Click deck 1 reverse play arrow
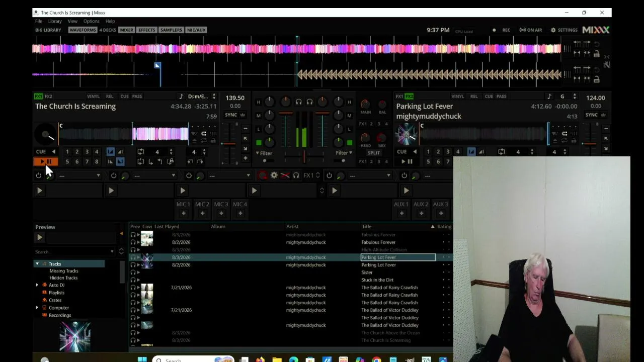644x362 pixels. (x=53, y=152)
